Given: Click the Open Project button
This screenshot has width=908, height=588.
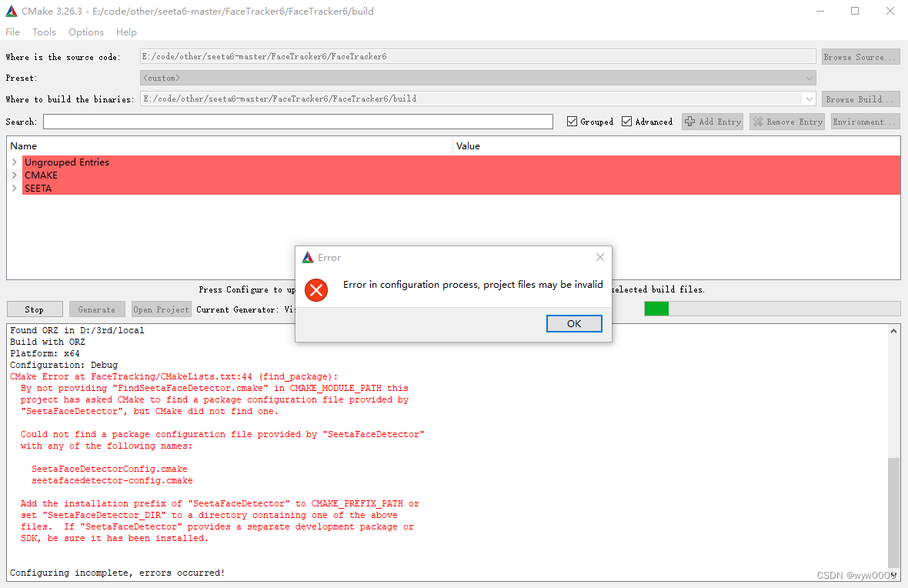Looking at the screenshot, I should pyautogui.click(x=161, y=309).
